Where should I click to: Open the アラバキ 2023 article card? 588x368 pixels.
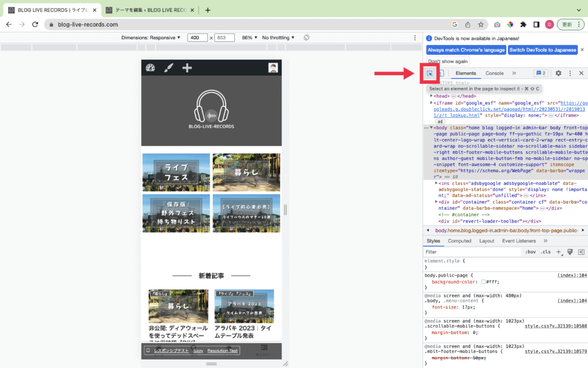point(244,314)
